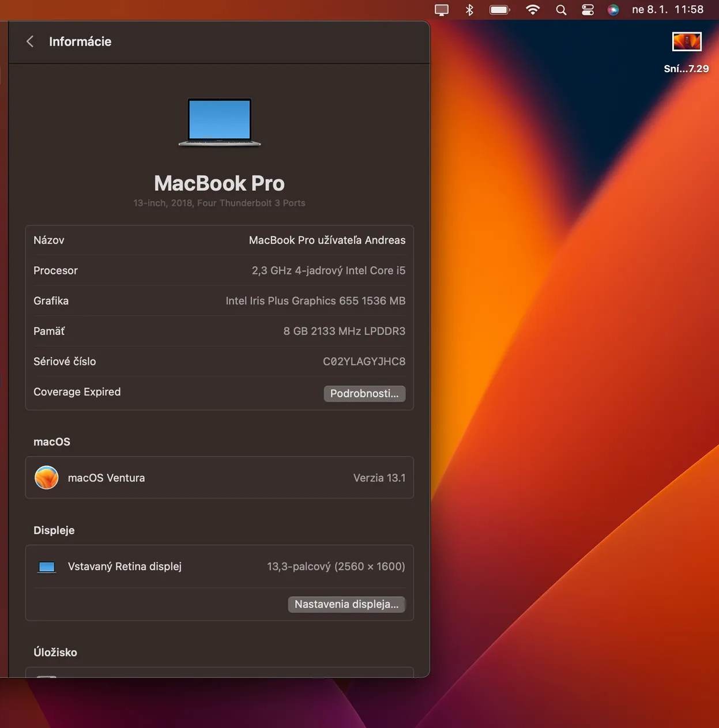
Task: Click the Grafika value Intel Iris Plus Graphics 655
Action: pyautogui.click(x=315, y=301)
